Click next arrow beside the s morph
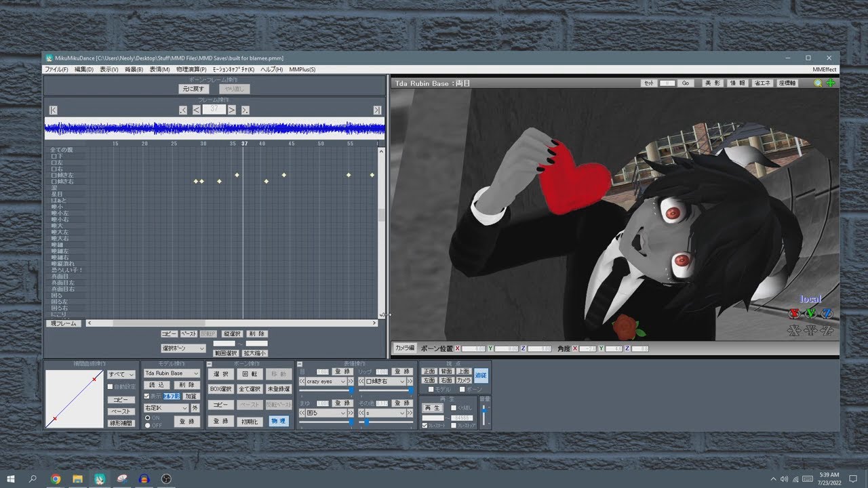The height and width of the screenshot is (488, 868). click(410, 413)
